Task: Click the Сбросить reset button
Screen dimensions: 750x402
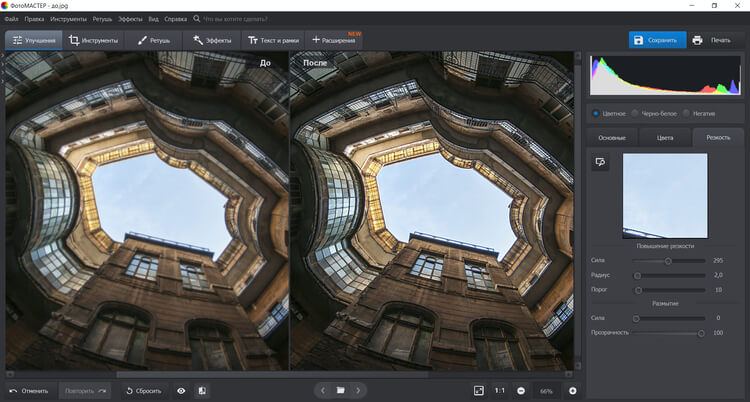Action: 143,390
